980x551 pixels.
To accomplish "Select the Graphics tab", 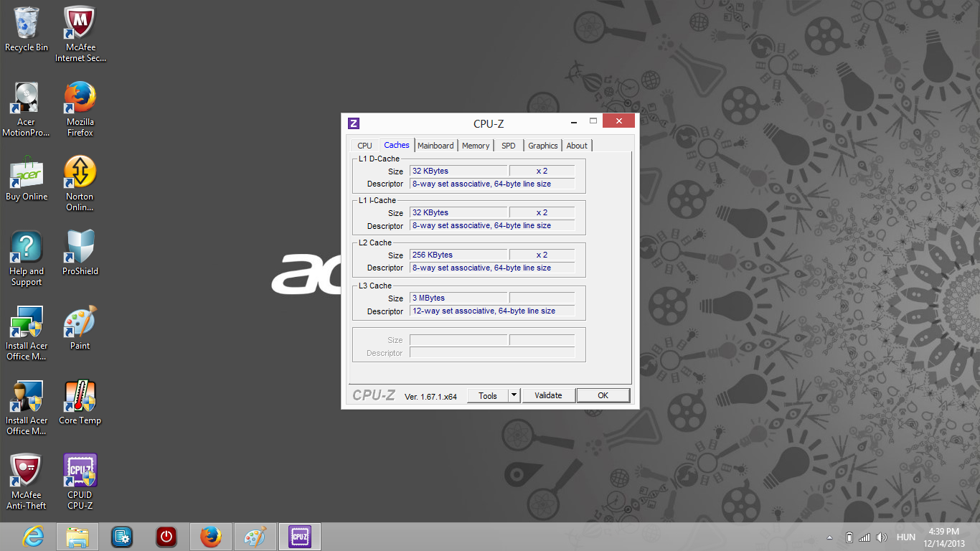I will click(543, 146).
